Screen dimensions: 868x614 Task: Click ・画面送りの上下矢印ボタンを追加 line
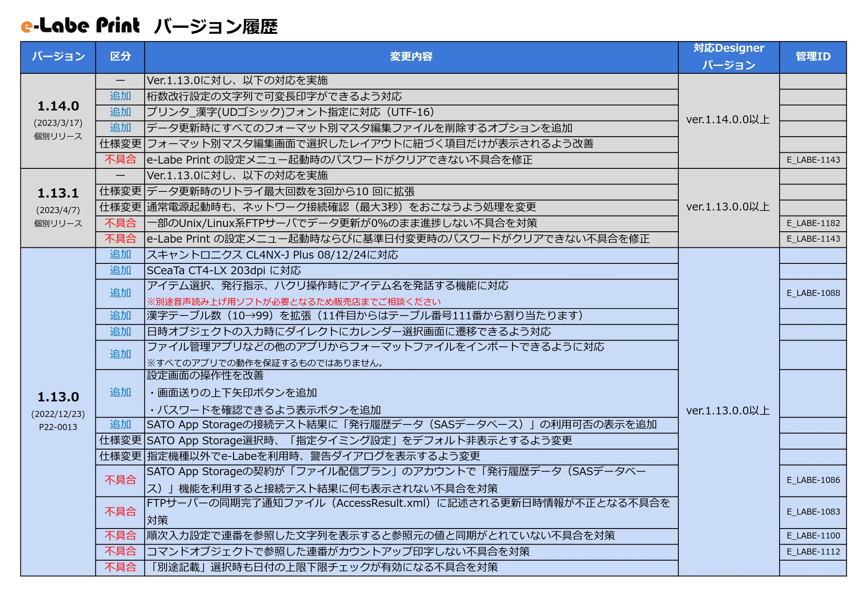tap(232, 393)
